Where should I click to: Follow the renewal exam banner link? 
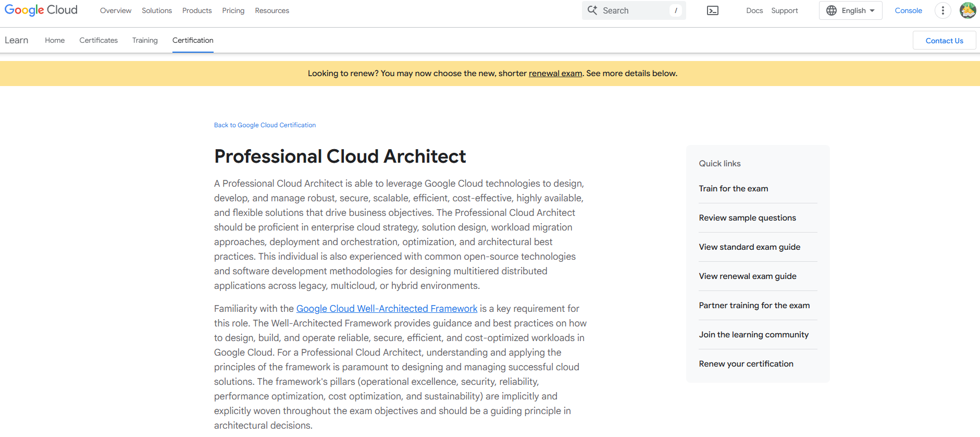pos(555,74)
